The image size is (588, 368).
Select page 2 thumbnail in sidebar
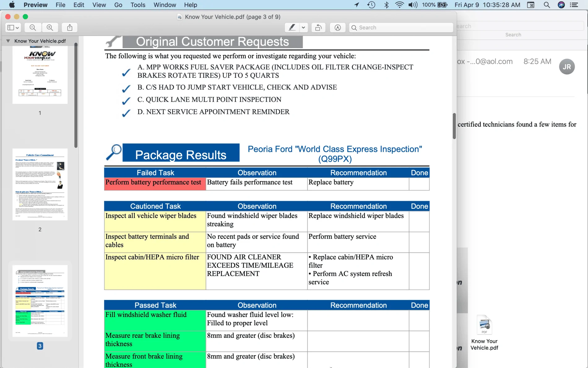[40, 184]
